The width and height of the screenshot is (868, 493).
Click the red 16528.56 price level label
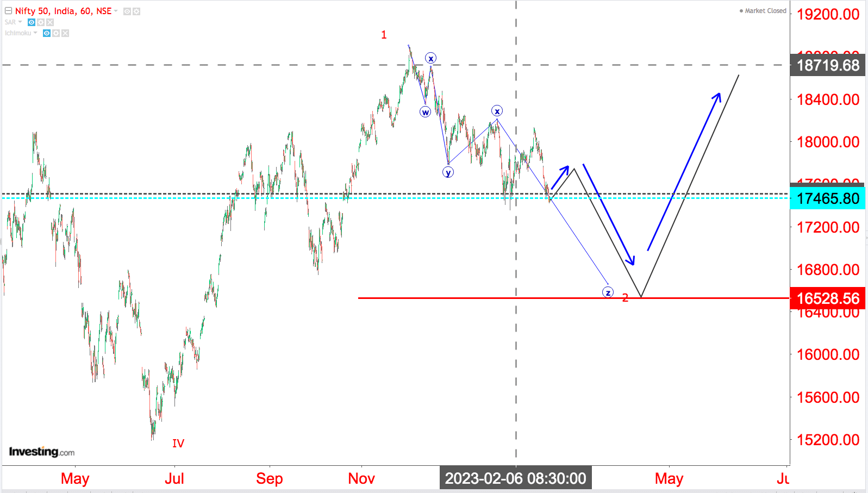coord(828,298)
